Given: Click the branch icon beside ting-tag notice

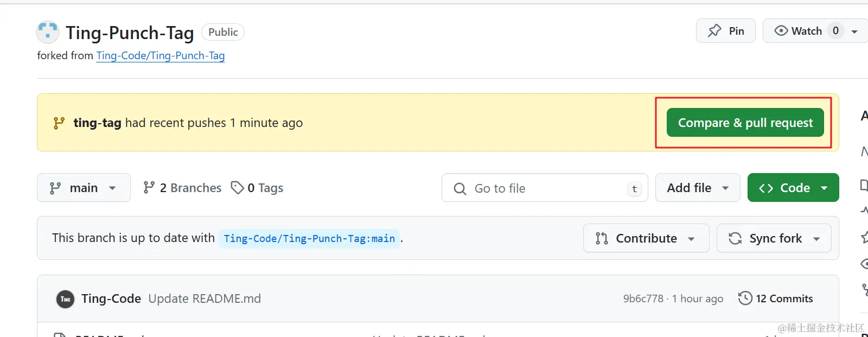Looking at the screenshot, I should pos(59,123).
